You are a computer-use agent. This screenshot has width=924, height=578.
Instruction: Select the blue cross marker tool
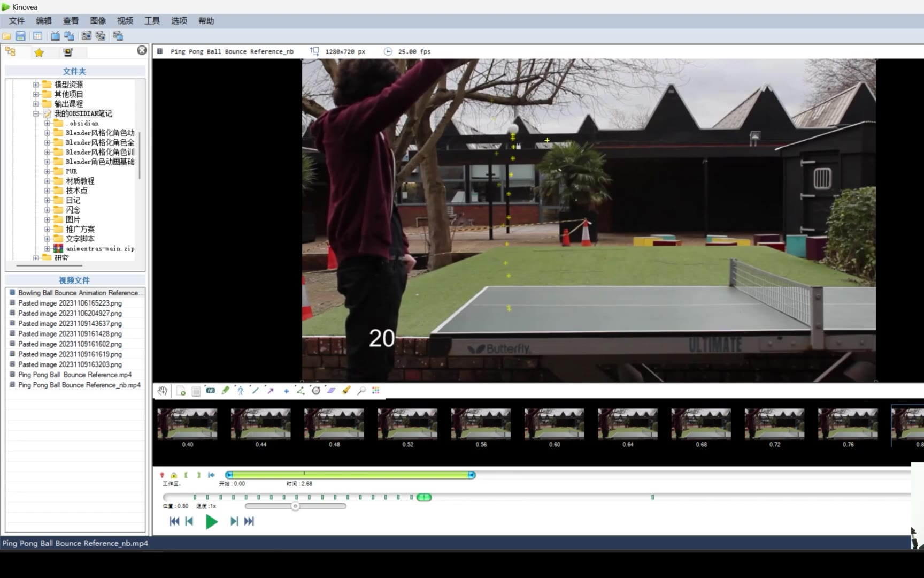(286, 391)
